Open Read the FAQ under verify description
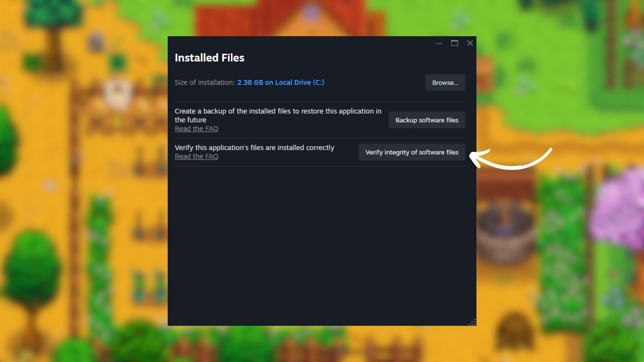This screenshot has height=362, width=644. [x=197, y=157]
